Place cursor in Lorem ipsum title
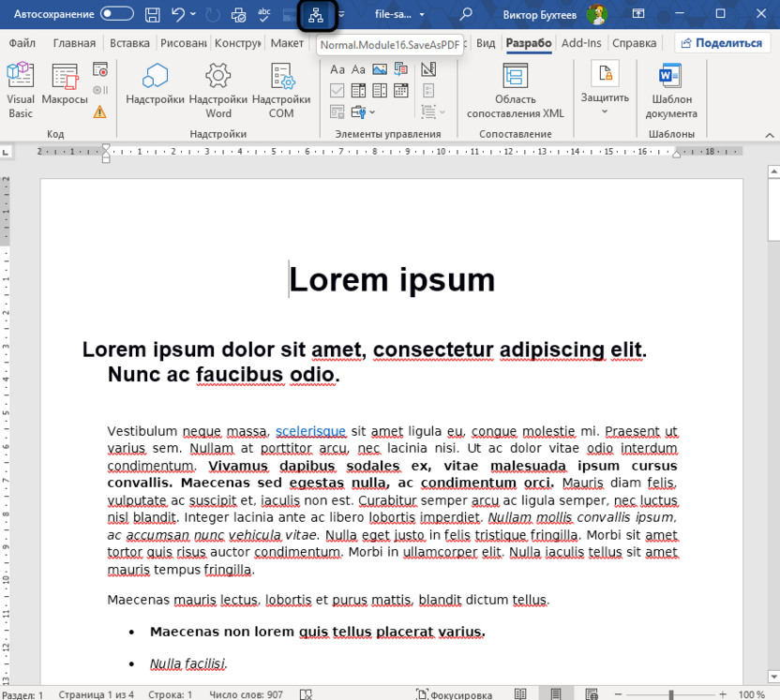This screenshot has width=780, height=700. (392, 279)
